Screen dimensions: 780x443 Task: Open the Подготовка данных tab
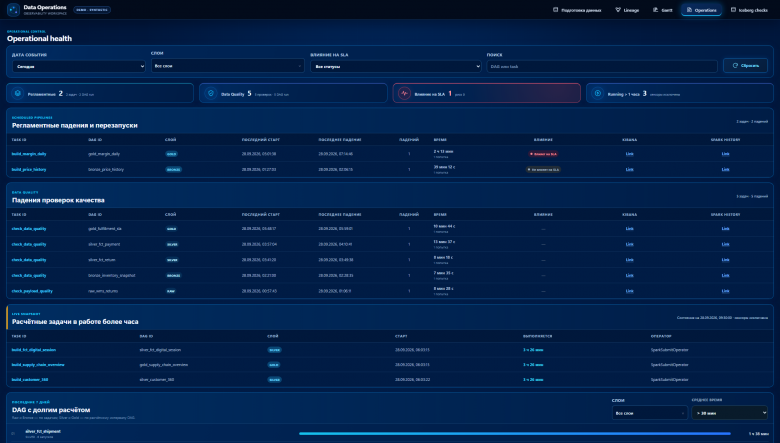(x=577, y=10)
